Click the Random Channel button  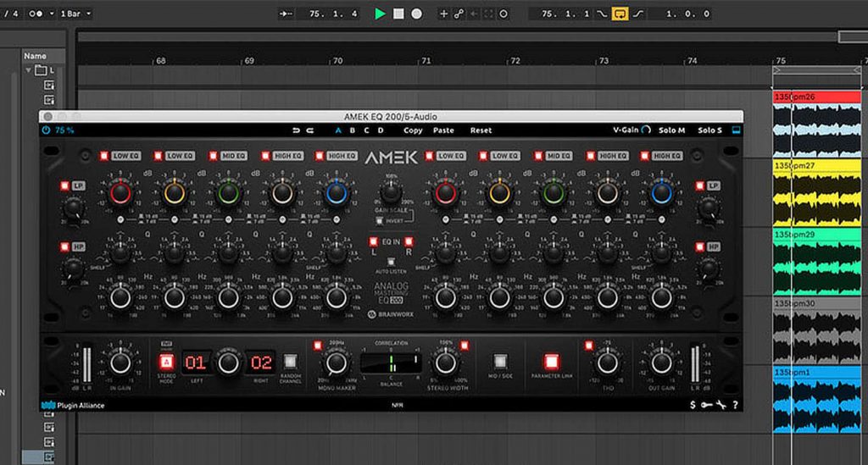tap(290, 362)
